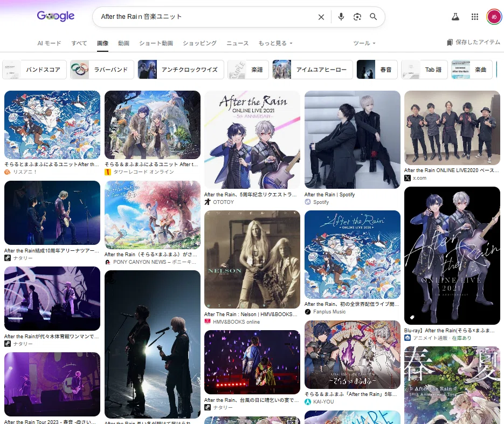Image resolution: width=504 pixels, height=424 pixels.
Task: Select the 楽曲 filter chip
Action: coord(472,70)
